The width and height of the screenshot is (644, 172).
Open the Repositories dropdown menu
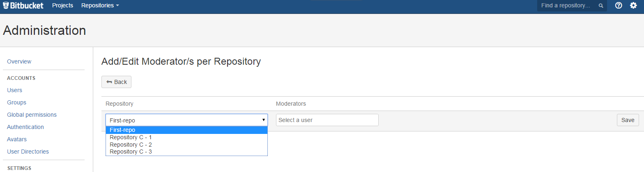tap(100, 5)
